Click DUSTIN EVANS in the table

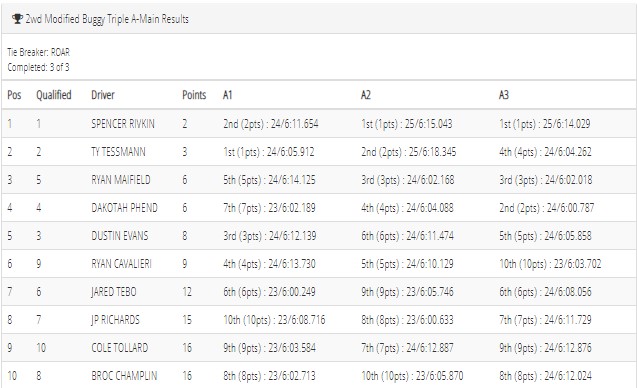120,236
